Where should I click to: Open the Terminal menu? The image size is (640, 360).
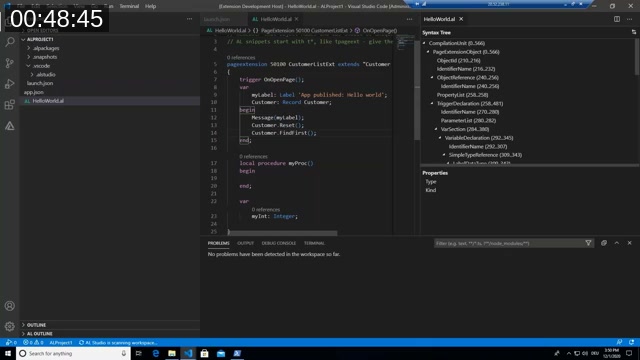pos(129,6)
